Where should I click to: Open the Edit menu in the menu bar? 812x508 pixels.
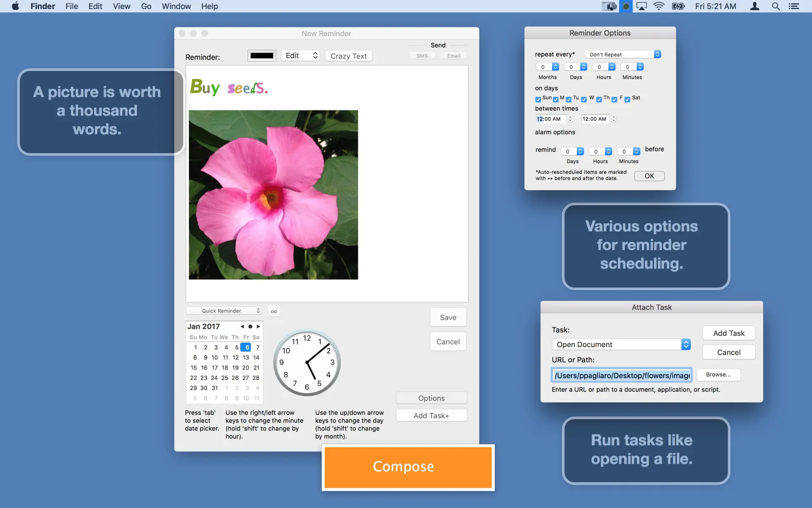pyautogui.click(x=95, y=6)
